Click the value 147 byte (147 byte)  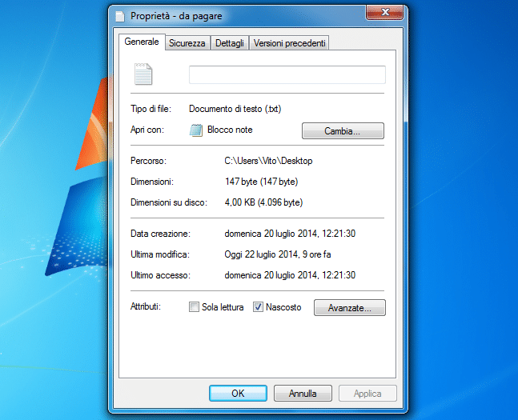(x=261, y=182)
